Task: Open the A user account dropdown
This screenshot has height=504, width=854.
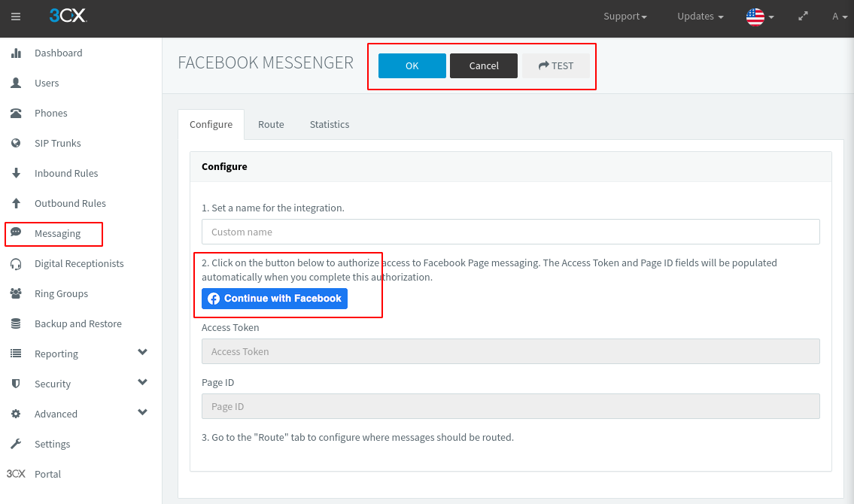Action: click(x=839, y=17)
